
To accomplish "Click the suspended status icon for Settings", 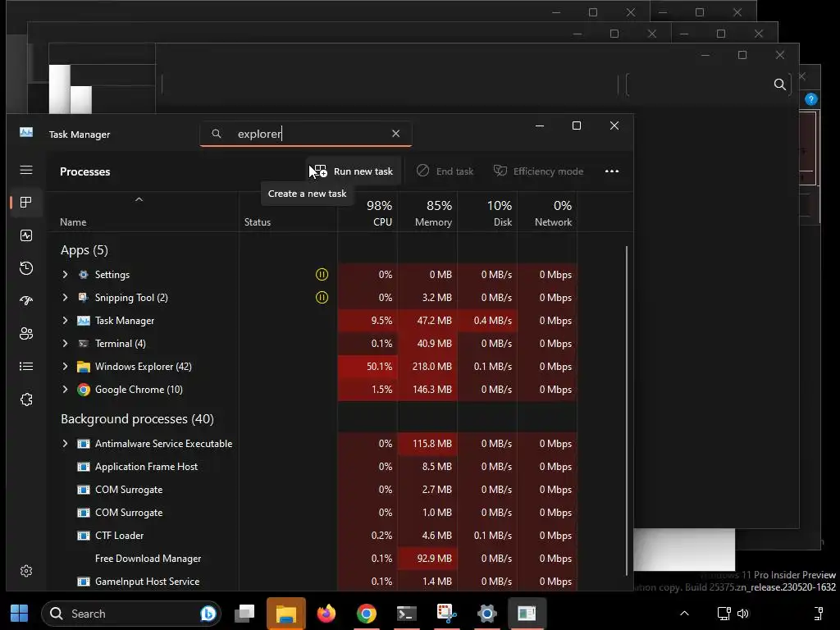I will [322, 275].
